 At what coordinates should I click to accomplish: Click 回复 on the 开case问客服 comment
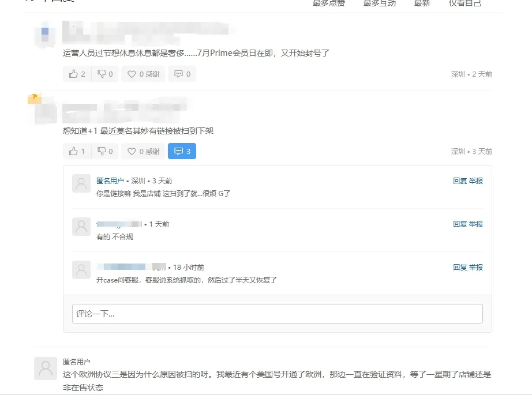pos(460,267)
